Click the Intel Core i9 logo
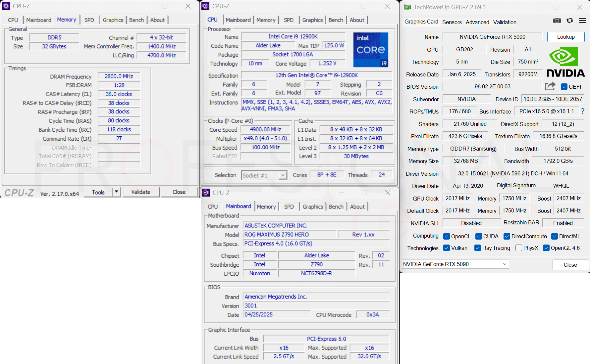The image size is (590, 364). [371, 50]
